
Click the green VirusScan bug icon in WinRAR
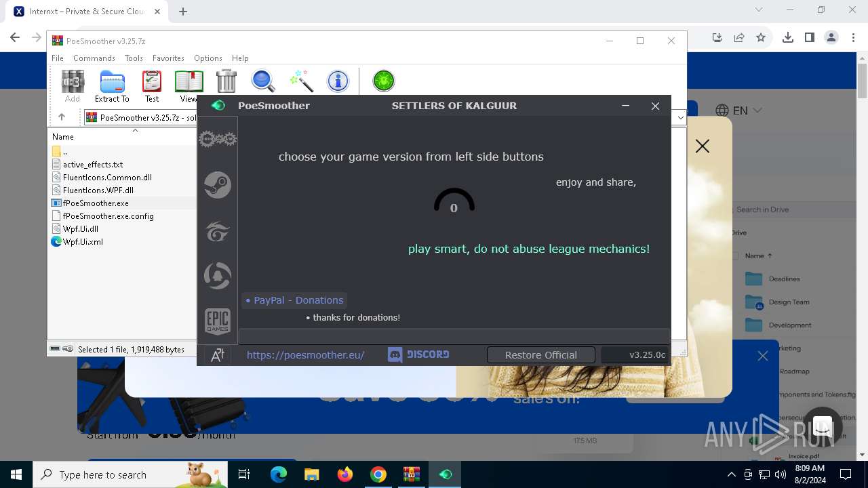coord(384,81)
